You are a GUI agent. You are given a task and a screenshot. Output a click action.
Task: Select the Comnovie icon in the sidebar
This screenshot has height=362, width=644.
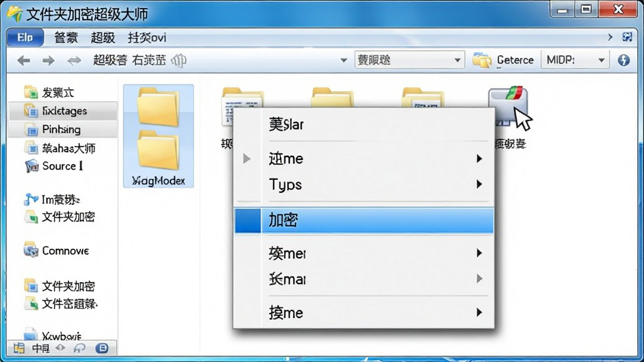point(31,250)
